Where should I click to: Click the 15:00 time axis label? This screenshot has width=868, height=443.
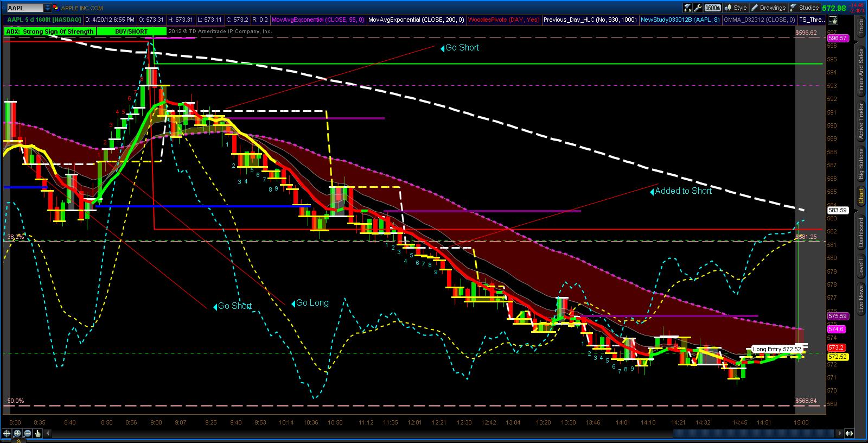pos(801,422)
